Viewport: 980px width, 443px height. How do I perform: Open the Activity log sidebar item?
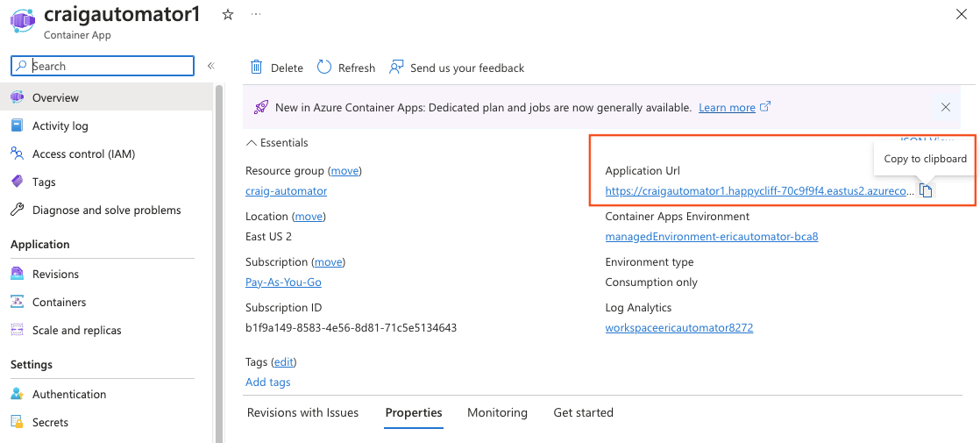(60, 125)
